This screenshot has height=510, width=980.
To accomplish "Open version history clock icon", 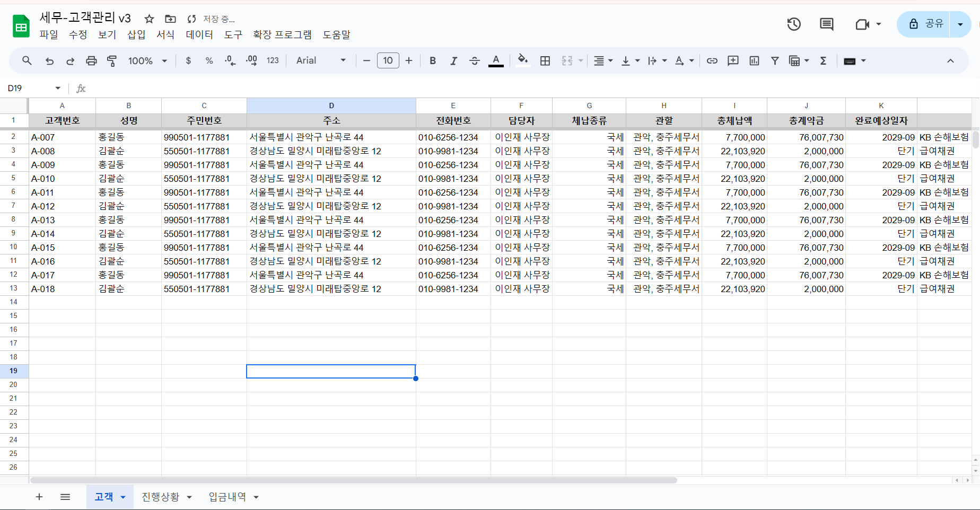I will pyautogui.click(x=794, y=24).
